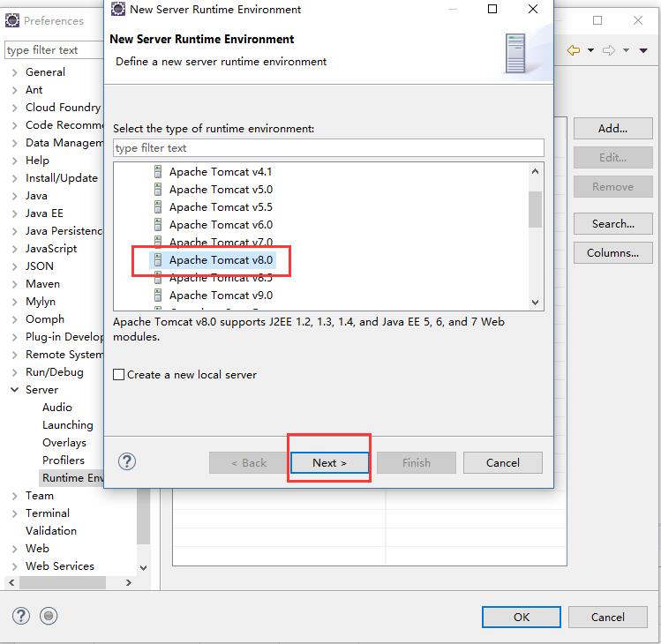Expand the Web Services preferences node
This screenshot has width=661, height=644.
click(15, 566)
